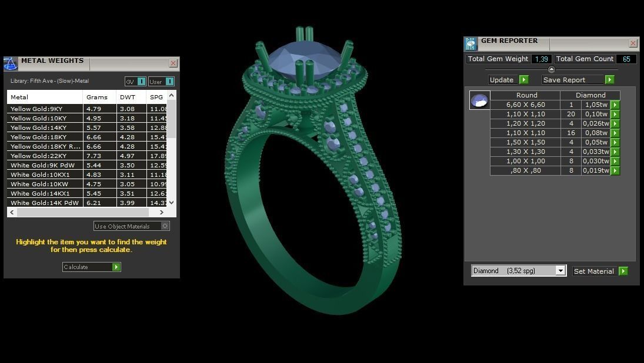Select the White Gold:9K PdW row
This screenshot has height=363, width=644.
[86, 165]
